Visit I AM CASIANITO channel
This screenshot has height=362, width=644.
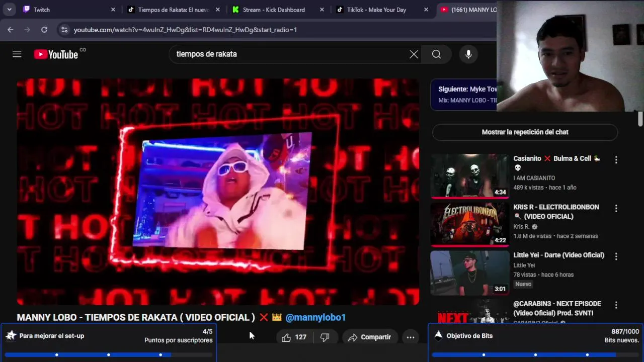click(x=534, y=178)
